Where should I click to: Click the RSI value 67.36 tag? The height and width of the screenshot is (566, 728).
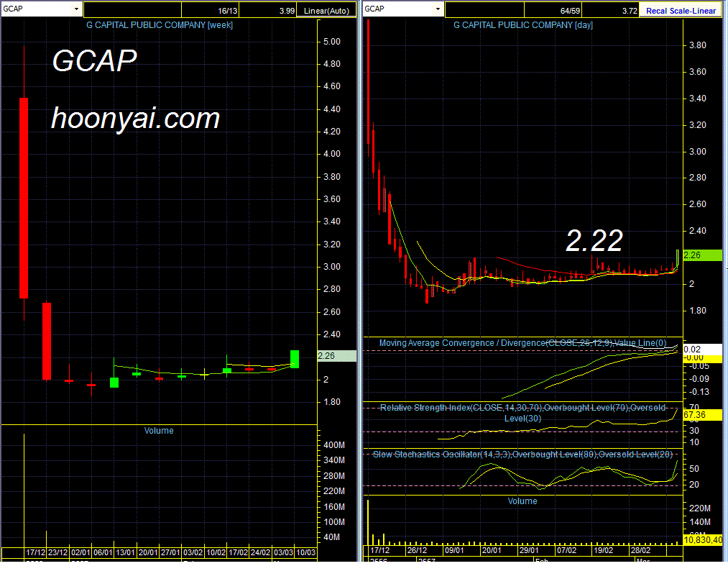click(x=702, y=415)
